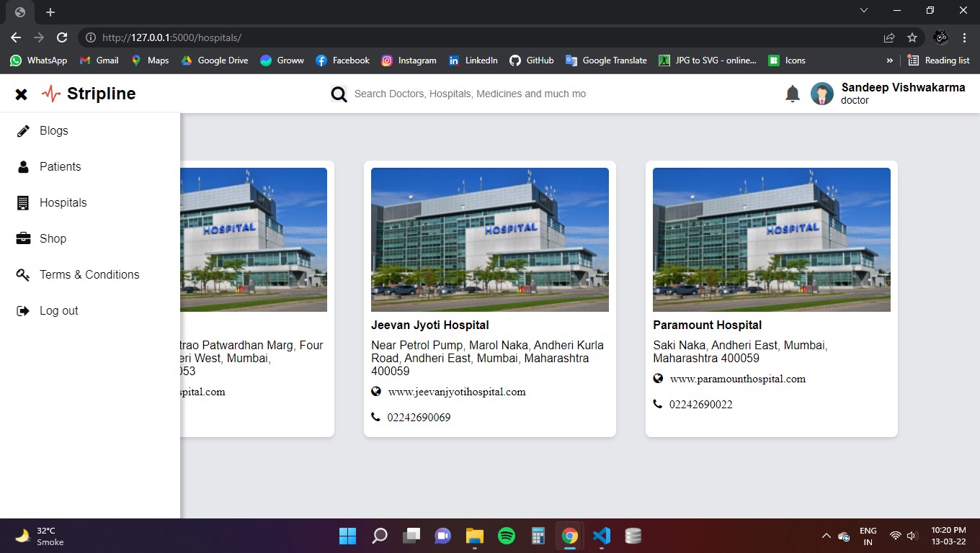Focus the Search Doctors, Hospitals input field
The image size is (980, 553).
(x=470, y=94)
